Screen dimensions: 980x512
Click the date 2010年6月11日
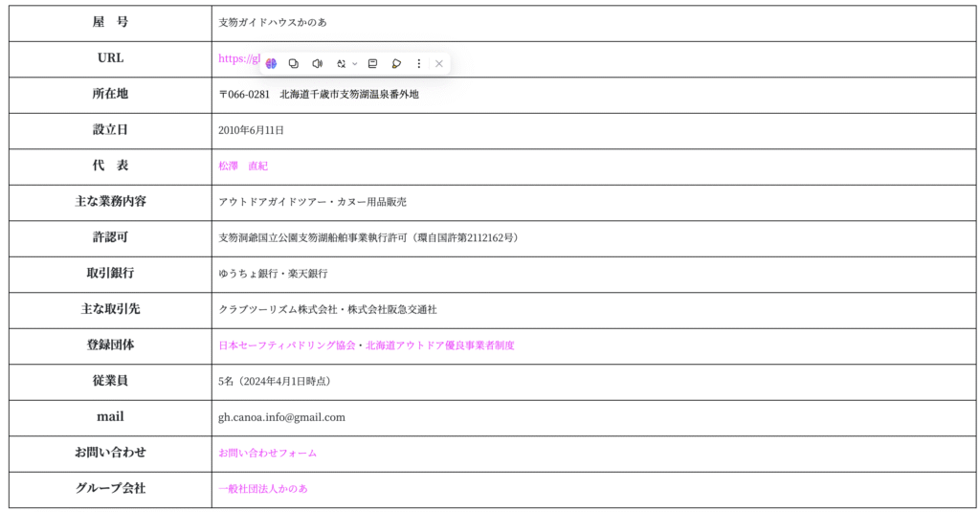click(x=252, y=131)
